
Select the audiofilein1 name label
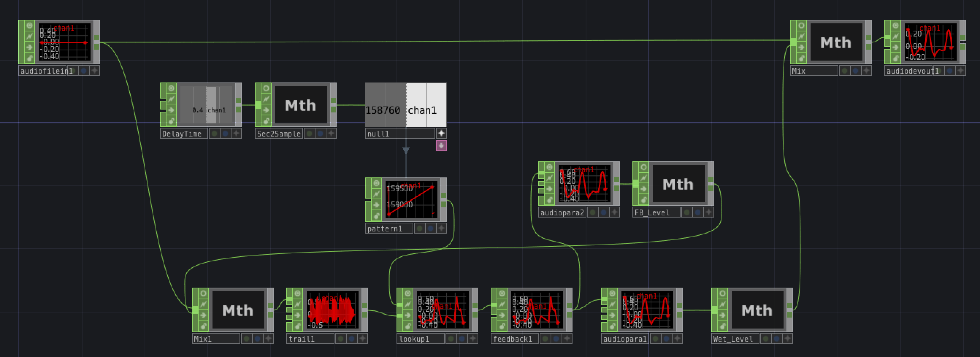[x=43, y=71]
